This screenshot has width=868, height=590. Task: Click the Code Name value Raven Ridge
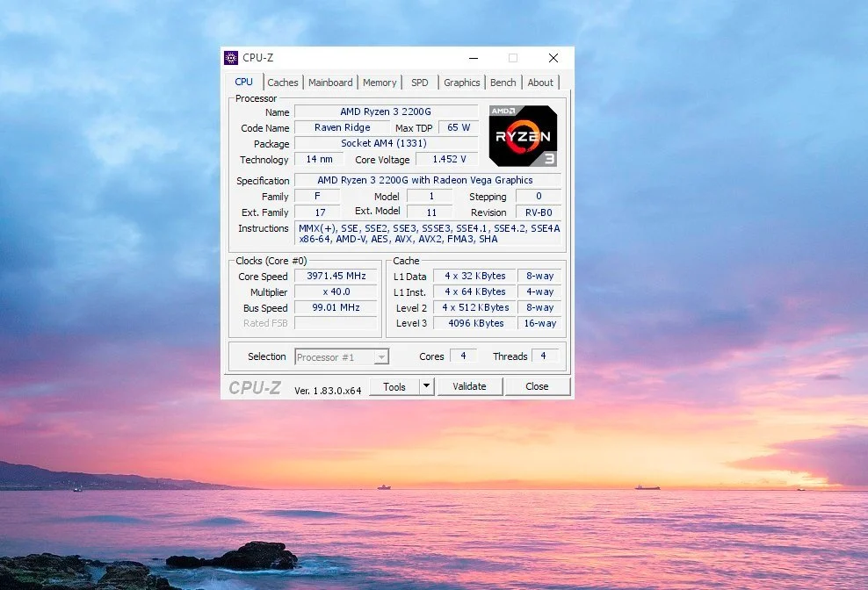[x=342, y=127]
